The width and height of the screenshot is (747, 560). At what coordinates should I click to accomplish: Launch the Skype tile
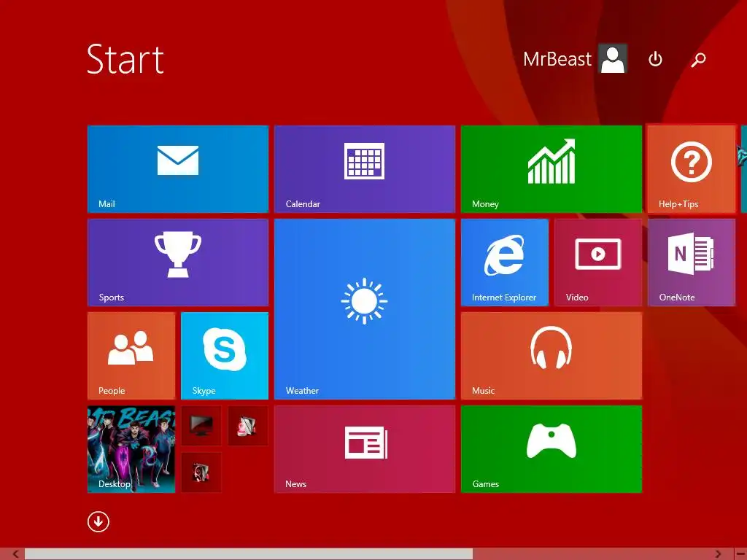[x=225, y=356]
